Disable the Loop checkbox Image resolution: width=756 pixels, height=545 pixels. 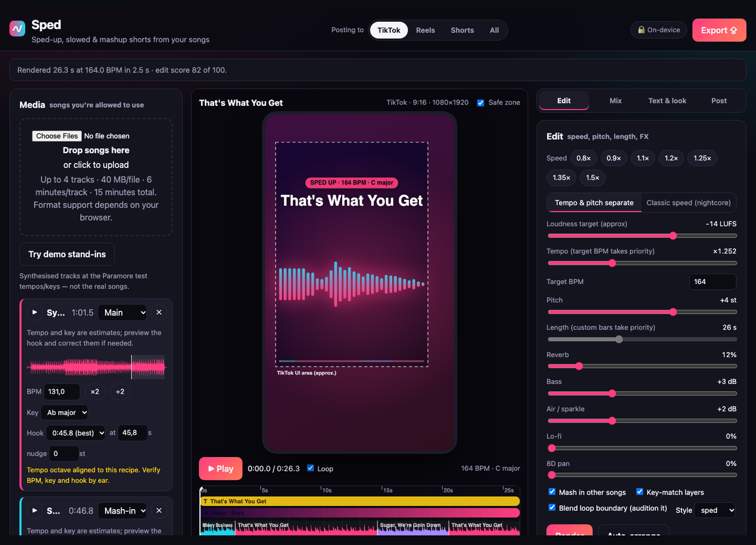pyautogui.click(x=311, y=468)
